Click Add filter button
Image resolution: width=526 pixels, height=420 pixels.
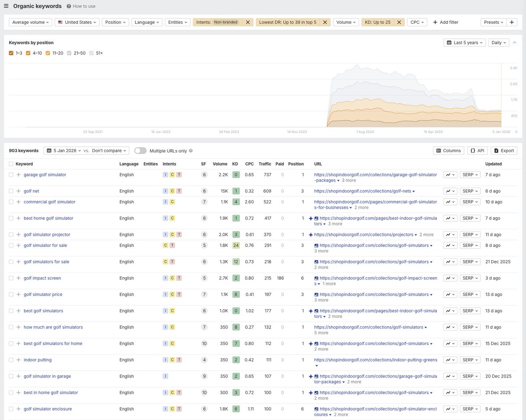coord(445,22)
